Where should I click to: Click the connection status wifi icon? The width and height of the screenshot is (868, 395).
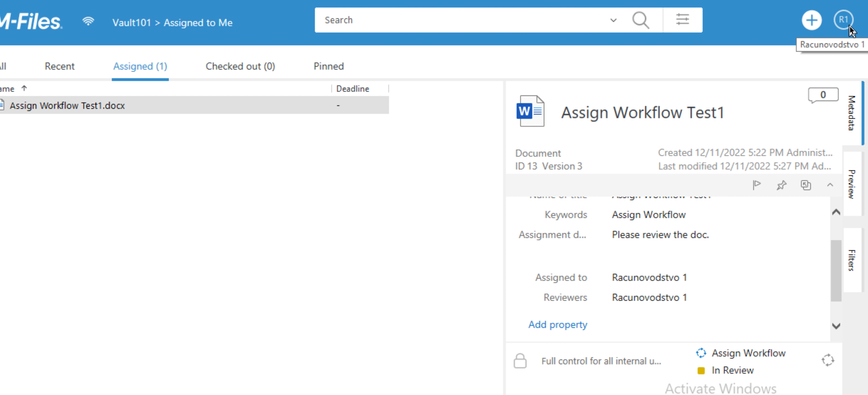(88, 21)
